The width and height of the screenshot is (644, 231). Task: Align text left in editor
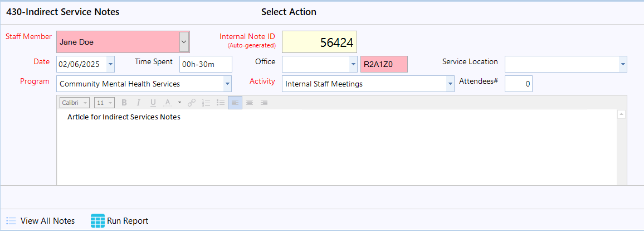pyautogui.click(x=235, y=102)
